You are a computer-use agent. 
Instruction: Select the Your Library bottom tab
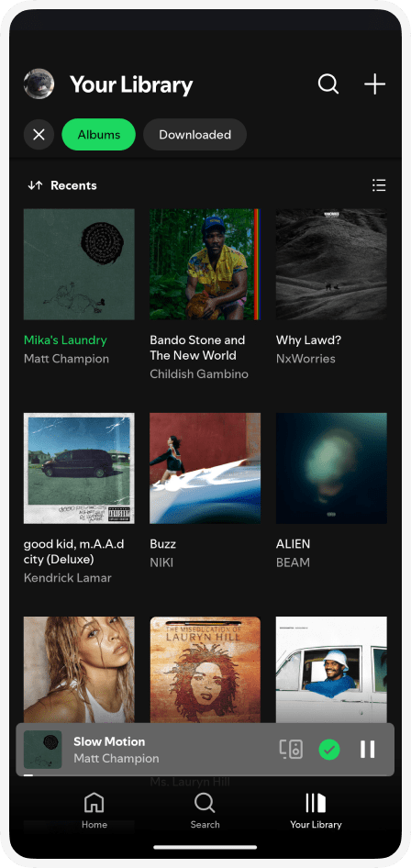click(316, 810)
